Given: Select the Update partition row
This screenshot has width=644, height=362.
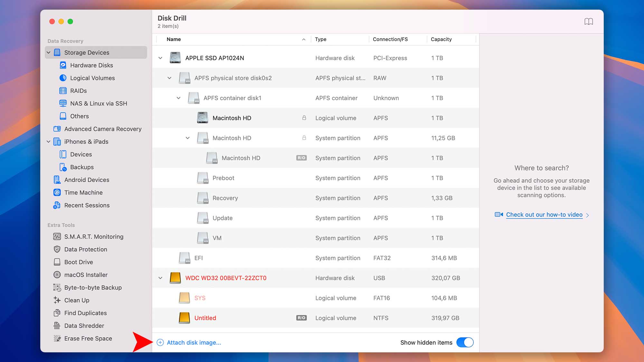Looking at the screenshot, I should tap(316, 218).
